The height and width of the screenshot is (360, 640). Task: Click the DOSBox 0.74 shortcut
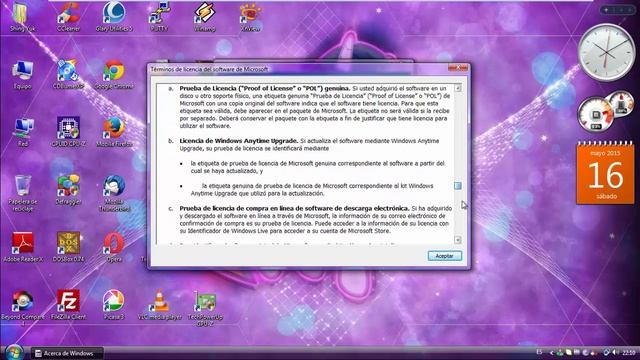point(68,247)
